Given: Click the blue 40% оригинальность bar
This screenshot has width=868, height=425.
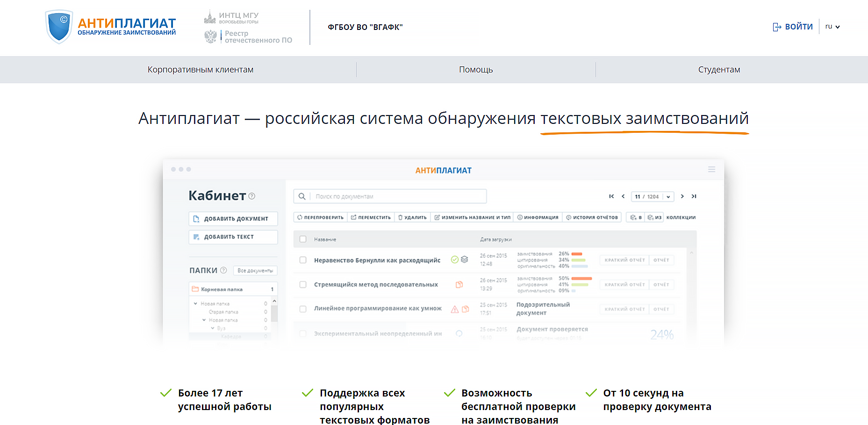Looking at the screenshot, I should point(580,266).
